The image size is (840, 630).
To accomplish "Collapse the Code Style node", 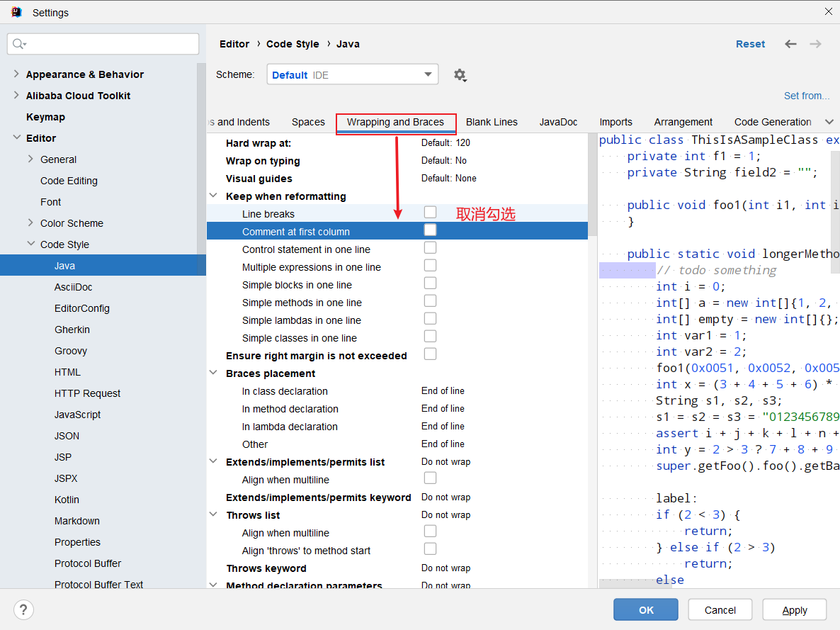I will tap(30, 244).
